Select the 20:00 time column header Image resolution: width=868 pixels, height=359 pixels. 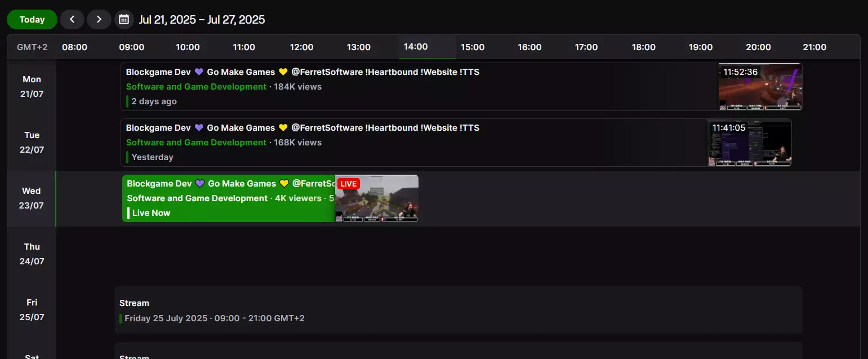pos(758,47)
